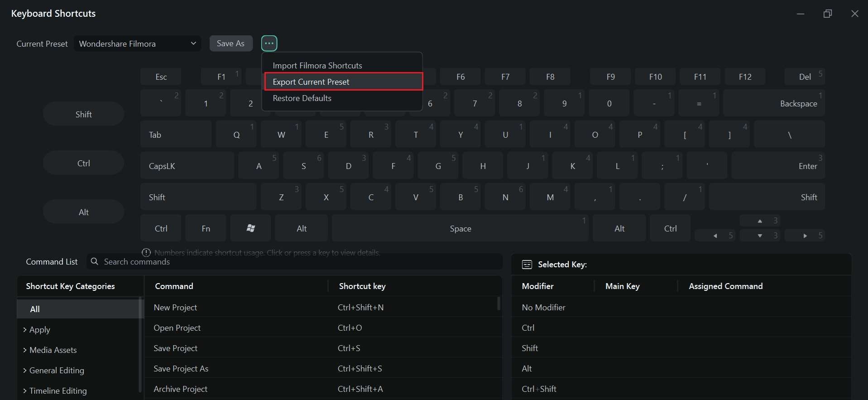Screen dimensions: 868x400
Task: Select the New Project command row
Action: [x=322, y=307]
